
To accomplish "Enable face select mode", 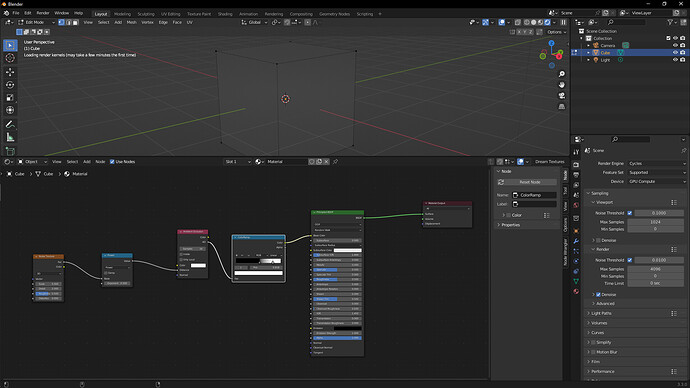I will [75, 22].
